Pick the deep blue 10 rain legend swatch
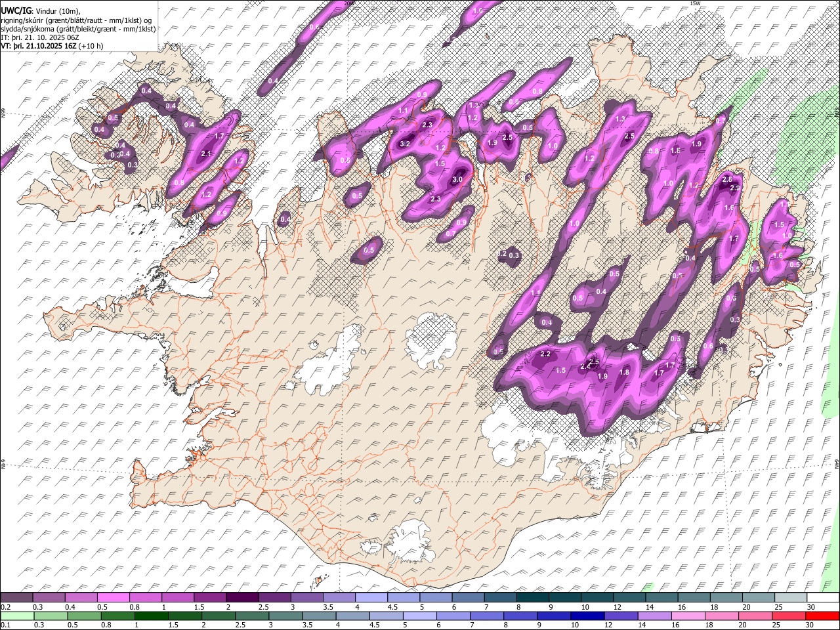This screenshot has height=630, width=840. coord(587,616)
